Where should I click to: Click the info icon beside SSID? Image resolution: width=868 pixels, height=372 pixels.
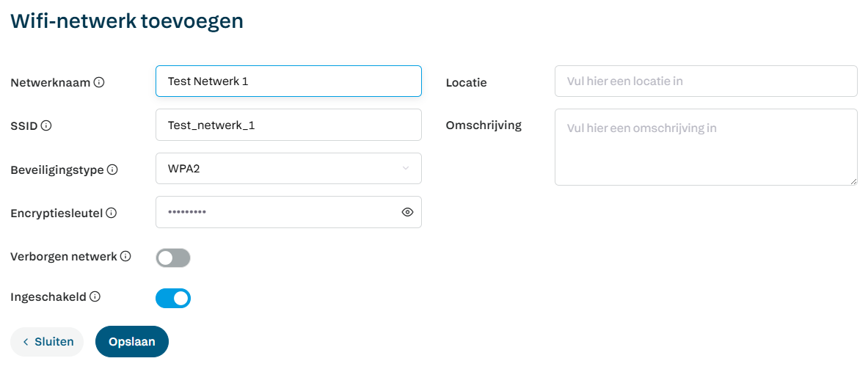[x=46, y=125]
